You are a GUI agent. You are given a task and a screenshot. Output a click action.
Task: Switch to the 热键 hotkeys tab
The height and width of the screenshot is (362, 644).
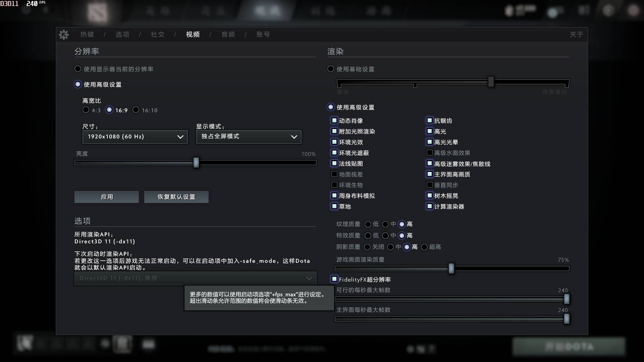point(87,35)
